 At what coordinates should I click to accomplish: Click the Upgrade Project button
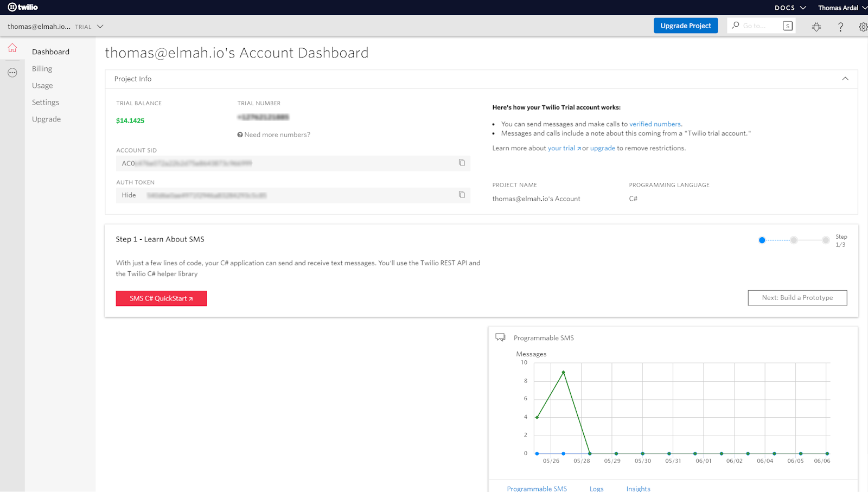click(686, 25)
